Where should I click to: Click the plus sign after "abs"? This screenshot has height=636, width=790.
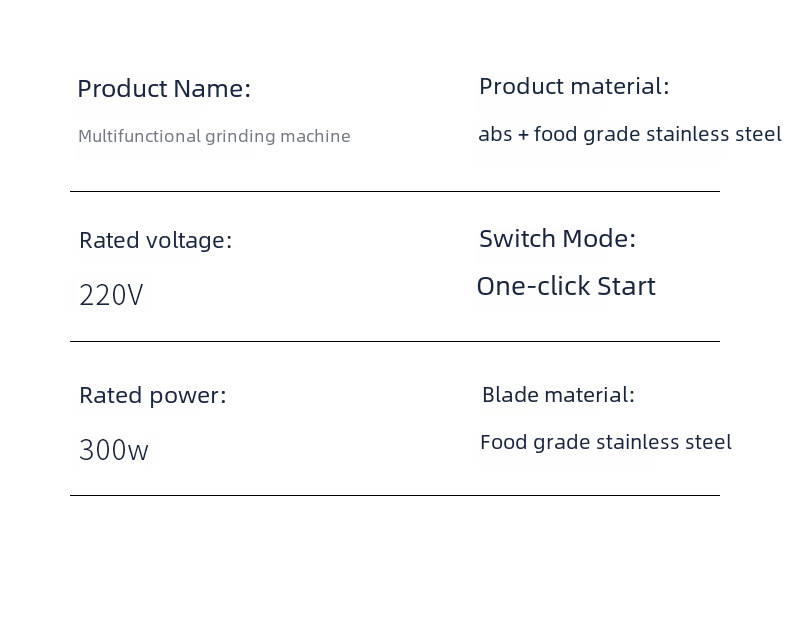tap(523, 135)
